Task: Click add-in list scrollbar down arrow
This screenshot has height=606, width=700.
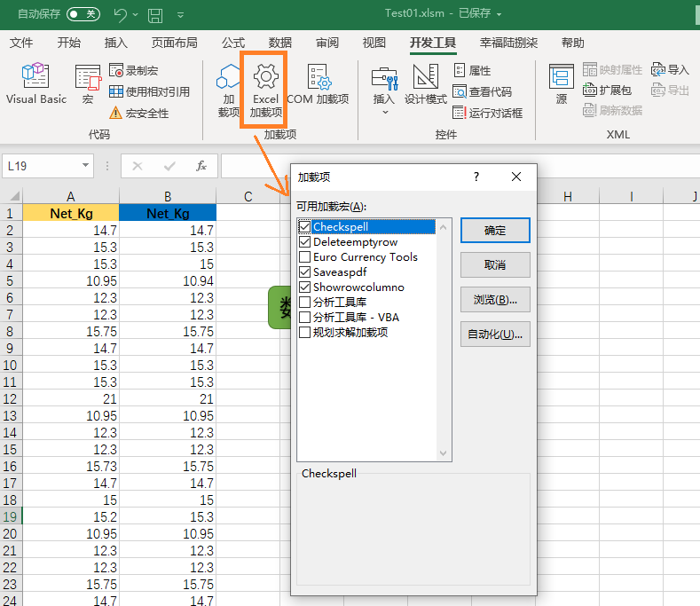Action: tap(443, 453)
